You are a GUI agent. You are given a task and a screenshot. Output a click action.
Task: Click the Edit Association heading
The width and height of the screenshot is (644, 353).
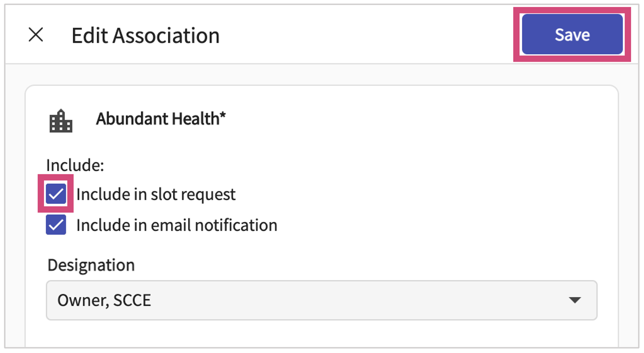tap(145, 35)
